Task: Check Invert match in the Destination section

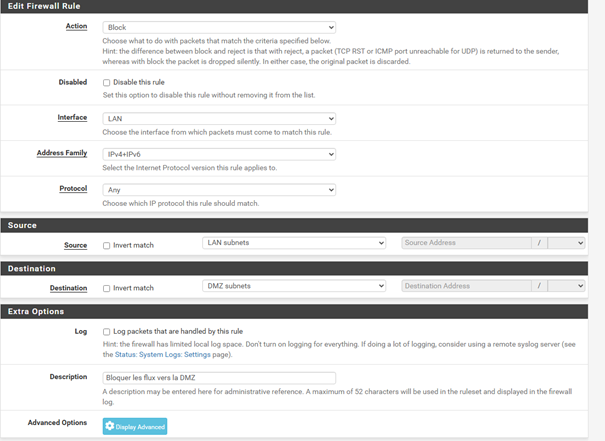Action: pyautogui.click(x=107, y=288)
